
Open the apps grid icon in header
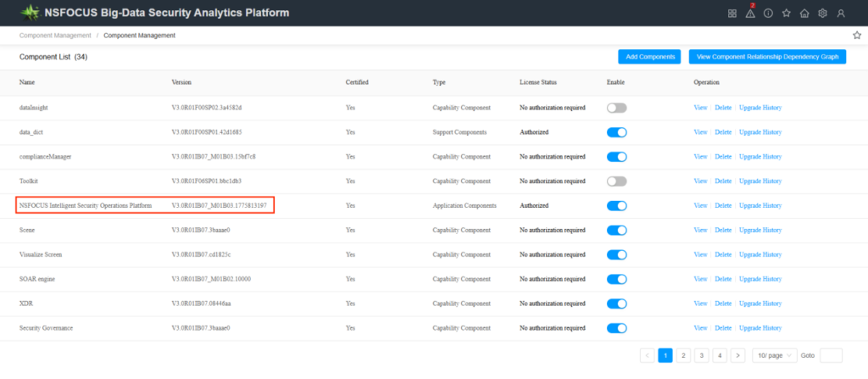[x=732, y=13]
